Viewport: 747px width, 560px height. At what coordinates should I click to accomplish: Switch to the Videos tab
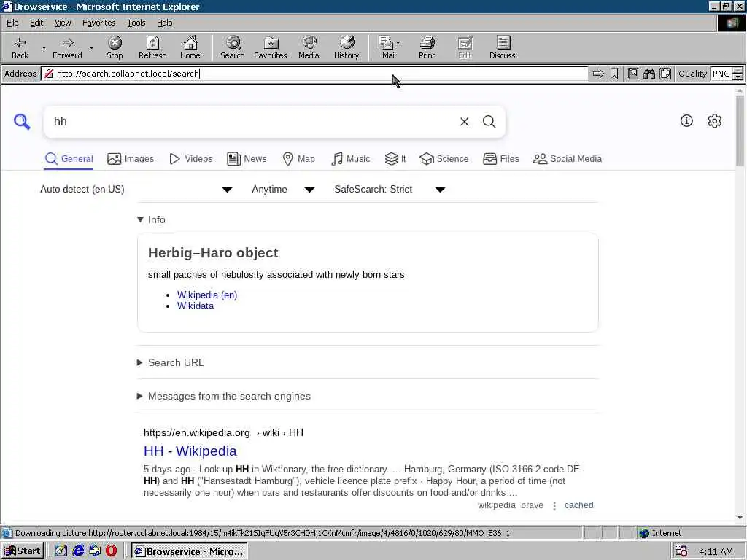[x=191, y=159]
